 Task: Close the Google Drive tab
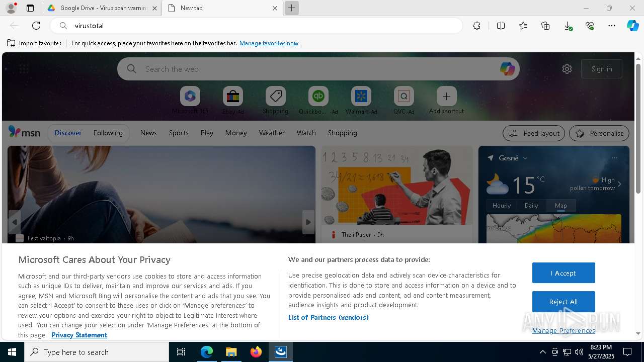(x=154, y=8)
